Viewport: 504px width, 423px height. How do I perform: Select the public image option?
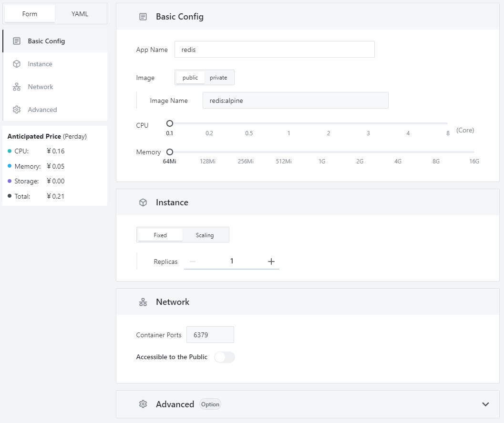(190, 78)
